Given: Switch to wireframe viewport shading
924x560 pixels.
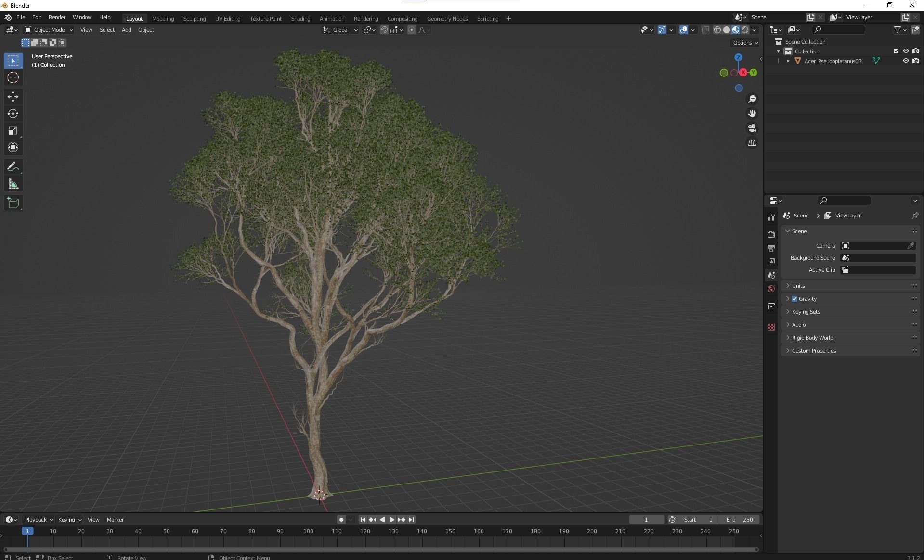Looking at the screenshot, I should (x=717, y=30).
